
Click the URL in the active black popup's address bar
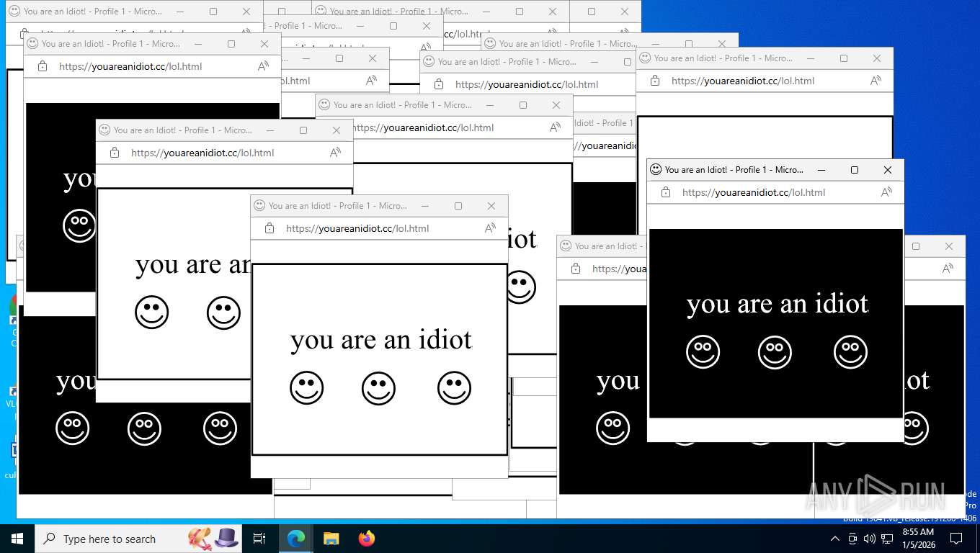tap(754, 192)
